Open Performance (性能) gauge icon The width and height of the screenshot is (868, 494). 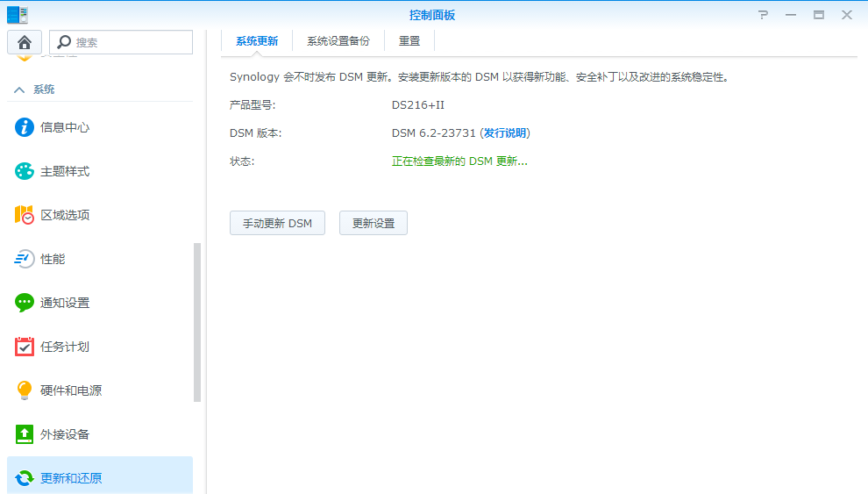point(25,259)
